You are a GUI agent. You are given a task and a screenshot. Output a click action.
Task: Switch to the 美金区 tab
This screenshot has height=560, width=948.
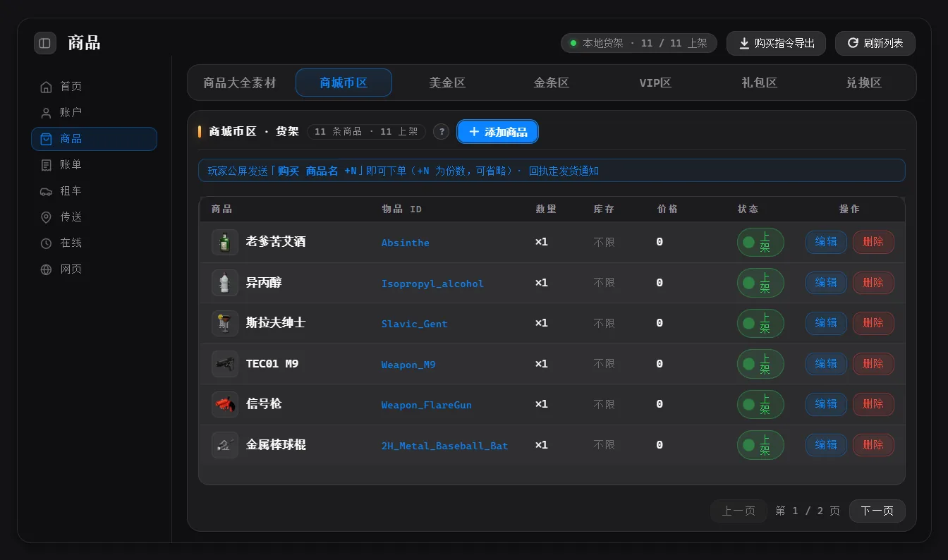point(448,83)
